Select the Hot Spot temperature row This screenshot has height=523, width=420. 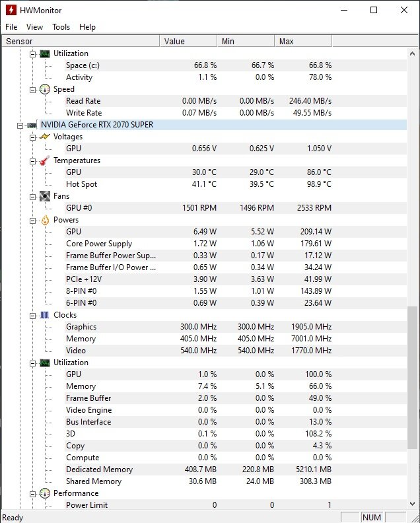(x=81, y=184)
